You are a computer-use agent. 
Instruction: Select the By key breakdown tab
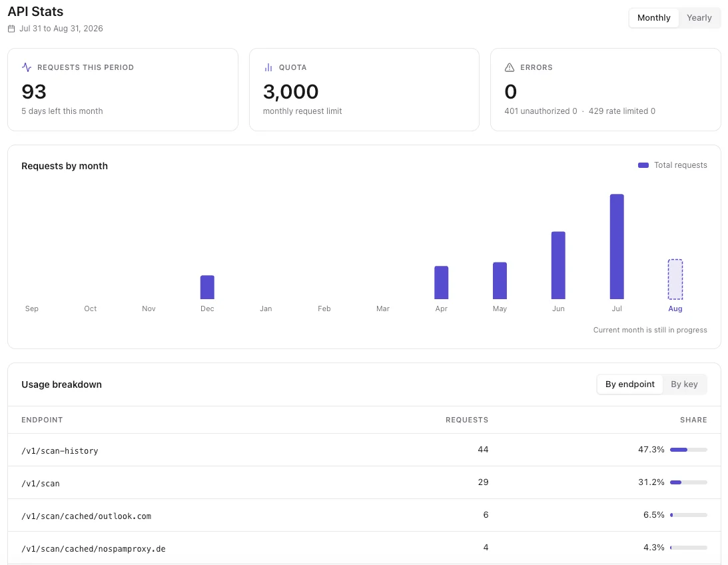click(x=684, y=384)
